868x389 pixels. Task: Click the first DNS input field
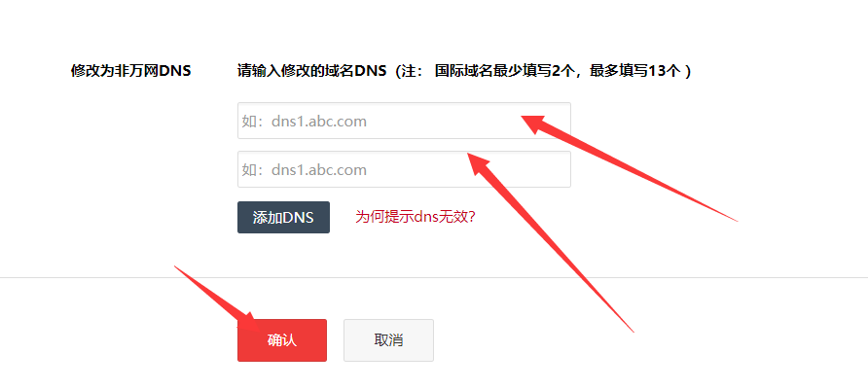[404, 121]
